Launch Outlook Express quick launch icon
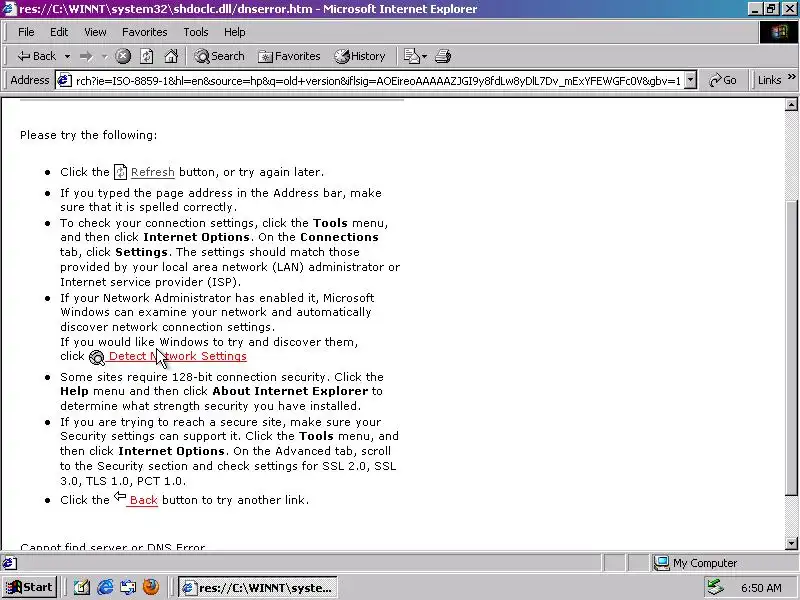 [128, 588]
